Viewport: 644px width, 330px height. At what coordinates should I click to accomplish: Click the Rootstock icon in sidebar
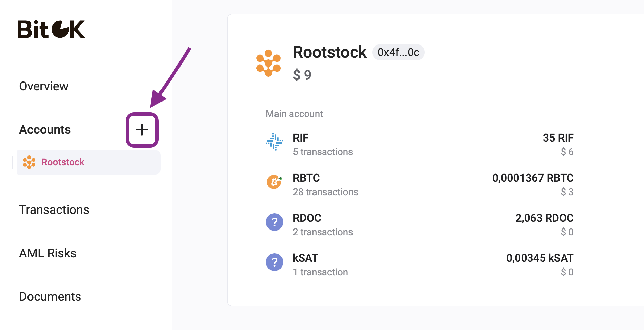tap(29, 162)
